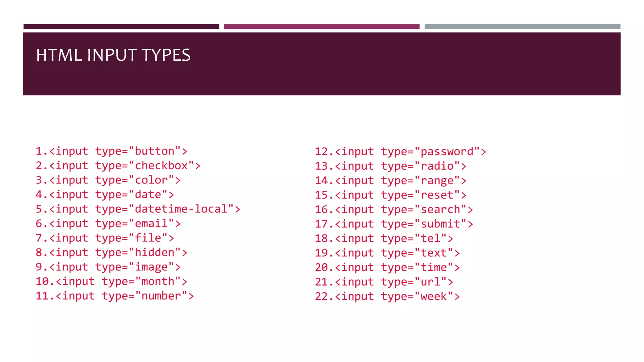Click the input type="email" entry

click(108, 223)
